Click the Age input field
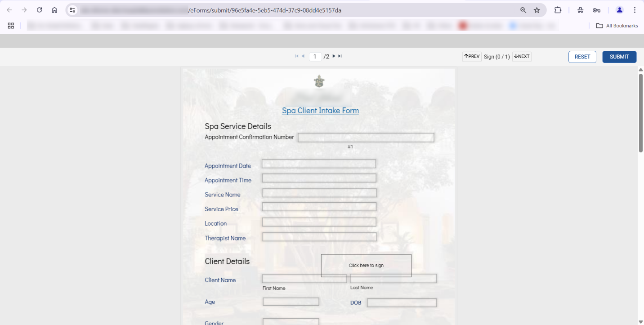Screen dimensions: 644x325 [x=291, y=302]
